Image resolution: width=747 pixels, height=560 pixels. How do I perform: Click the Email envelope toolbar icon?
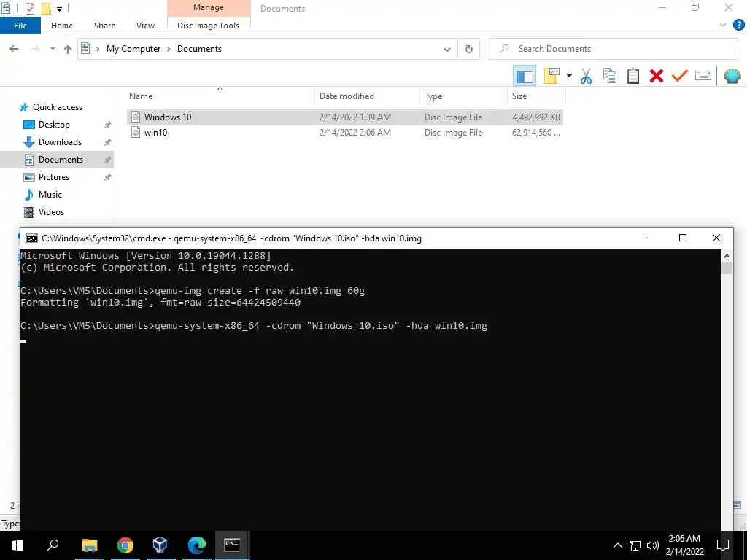point(703,76)
